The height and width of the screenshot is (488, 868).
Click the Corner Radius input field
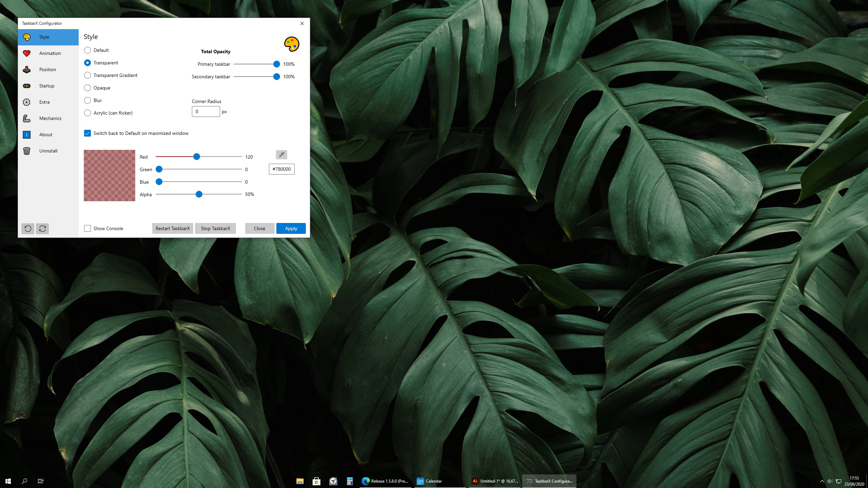pos(206,111)
